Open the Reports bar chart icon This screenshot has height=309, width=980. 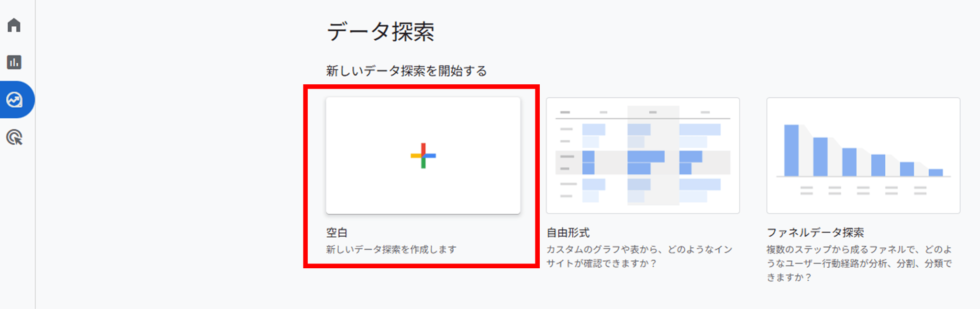pyautogui.click(x=14, y=62)
